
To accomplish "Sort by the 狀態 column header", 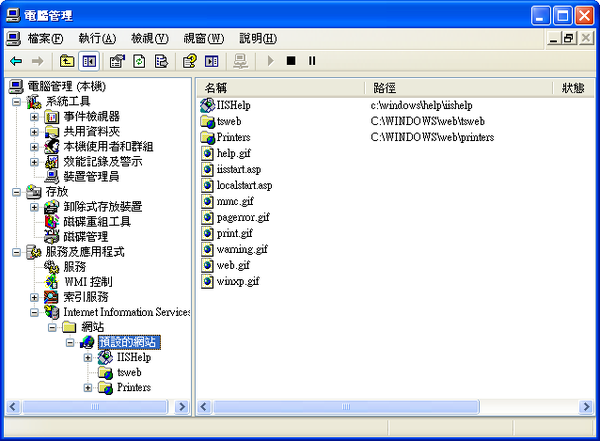I will click(x=574, y=88).
